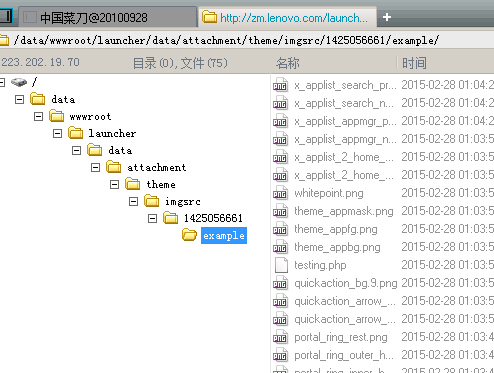Screen dimensions: 494x373
Task: Click the portal_ring_outer_h... file icon
Action: [280, 355]
